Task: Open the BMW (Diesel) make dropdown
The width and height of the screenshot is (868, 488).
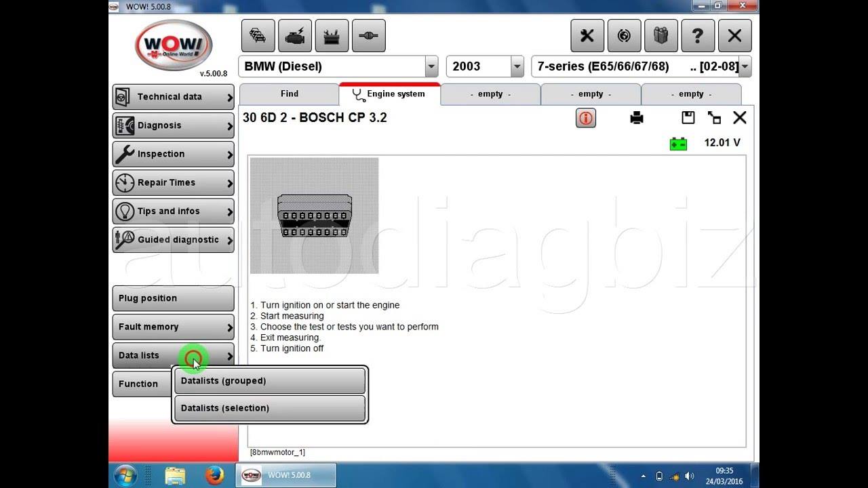Action: coord(431,66)
